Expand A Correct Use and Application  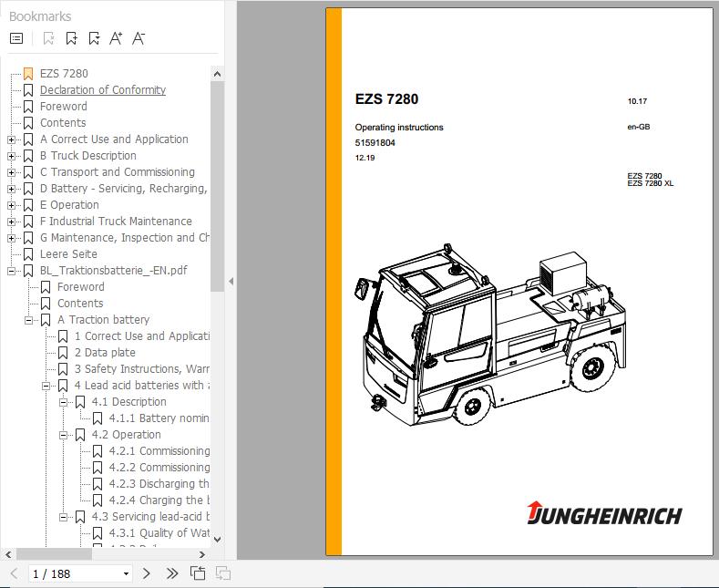coord(12,139)
